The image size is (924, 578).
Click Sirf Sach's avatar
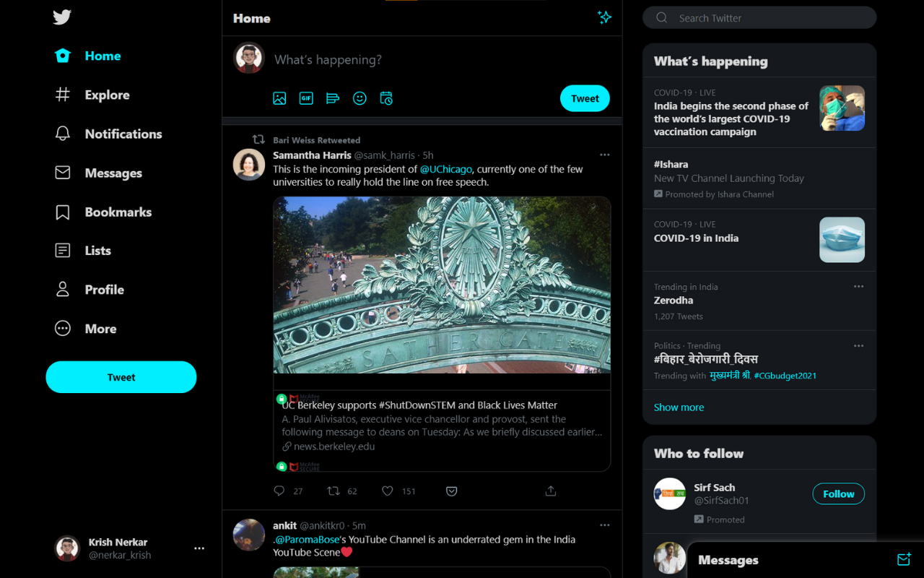point(670,493)
